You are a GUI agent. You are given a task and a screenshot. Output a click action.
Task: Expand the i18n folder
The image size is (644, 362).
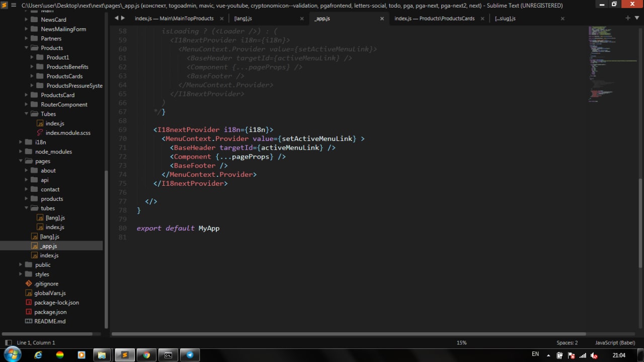[21, 142]
